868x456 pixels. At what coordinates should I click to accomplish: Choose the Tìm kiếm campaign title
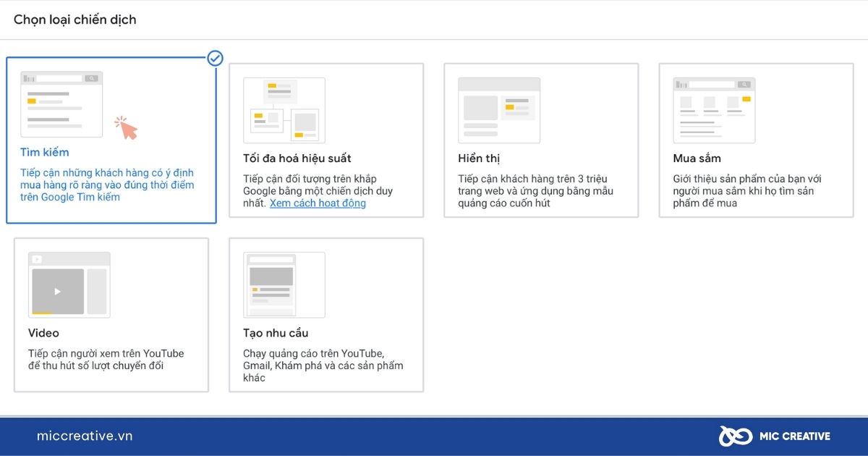click(x=45, y=152)
